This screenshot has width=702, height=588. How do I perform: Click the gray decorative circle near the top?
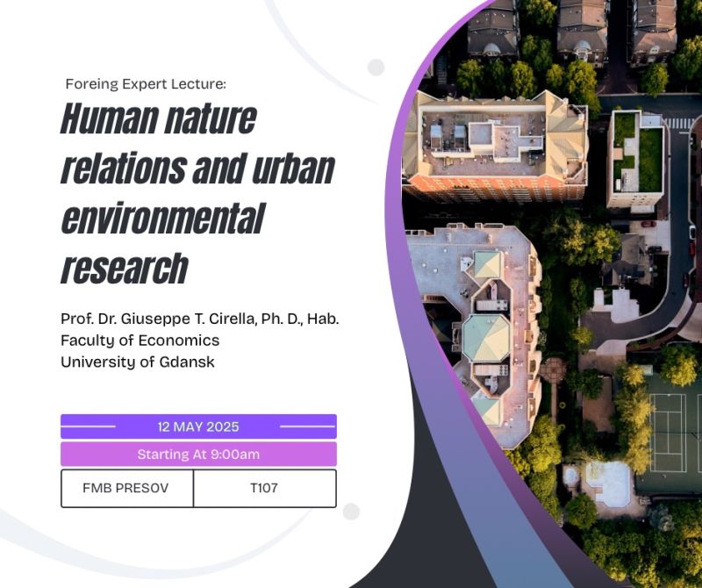[376, 68]
